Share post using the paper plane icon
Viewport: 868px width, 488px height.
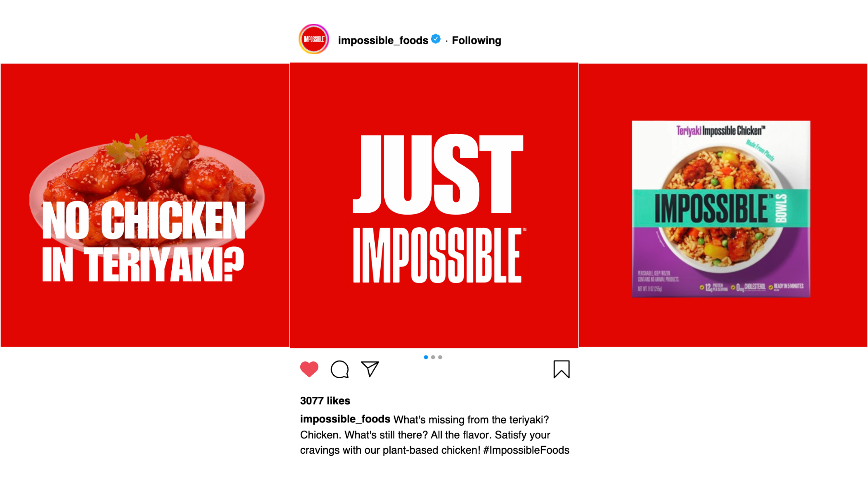pos(370,369)
